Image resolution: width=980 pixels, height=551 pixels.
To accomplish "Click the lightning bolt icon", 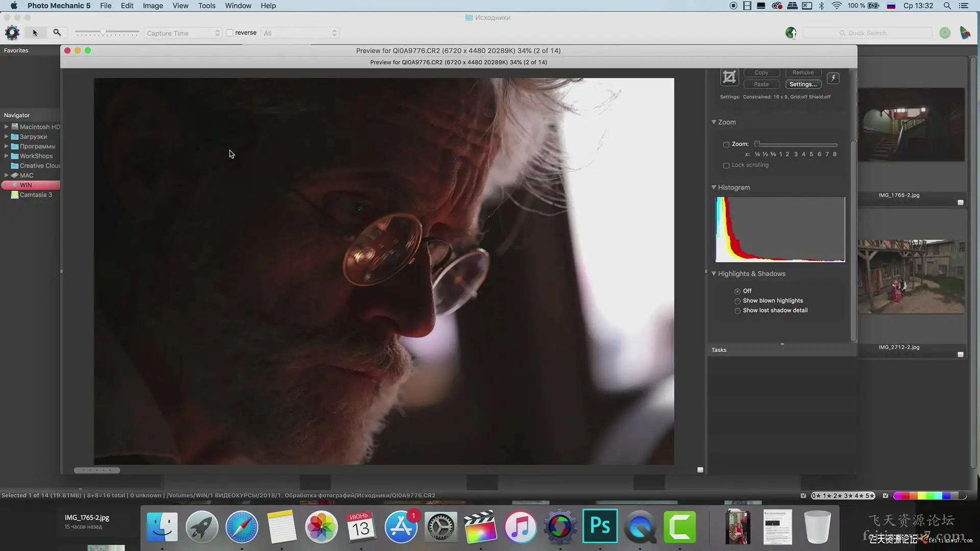I will (833, 78).
